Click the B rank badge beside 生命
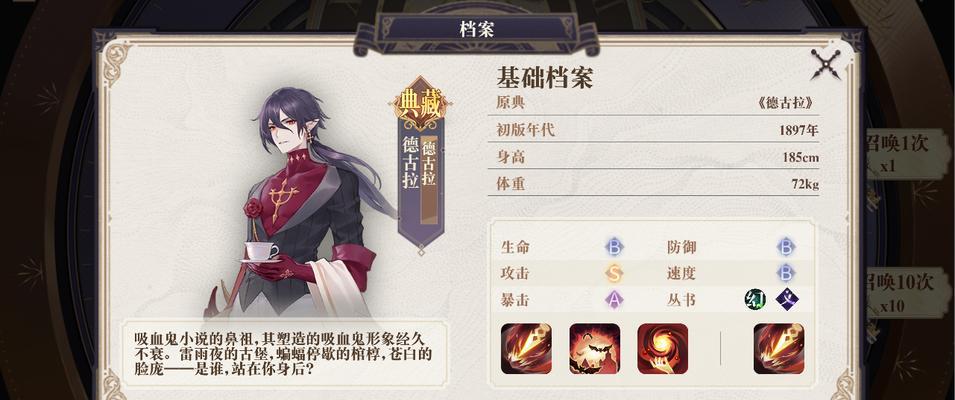Image resolution: width=955 pixels, height=400 pixels. pos(614,247)
